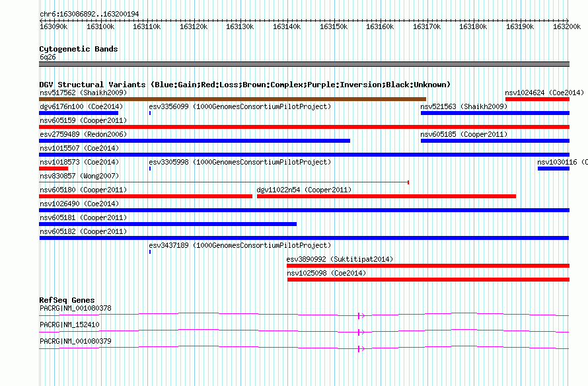588x386 pixels.
Task: Select the small esv3356099 blue marker
Action: [x=150, y=113]
